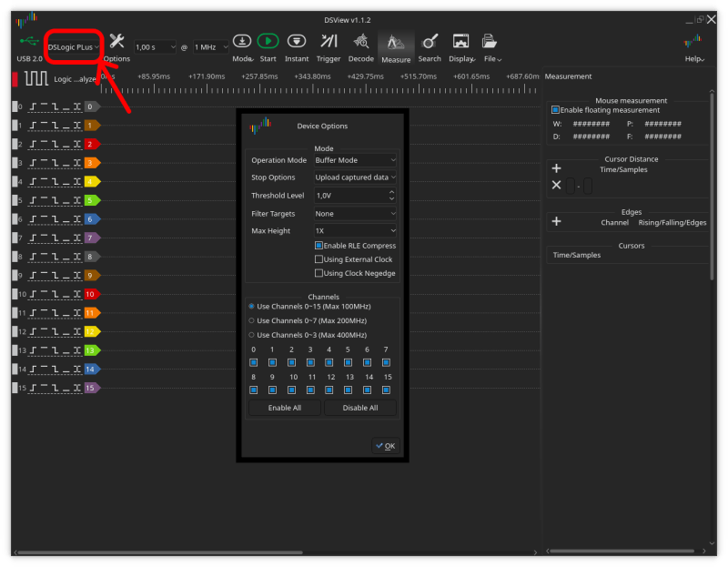Activate the Measure tool icon
The width and height of the screenshot is (728, 567).
point(395,40)
